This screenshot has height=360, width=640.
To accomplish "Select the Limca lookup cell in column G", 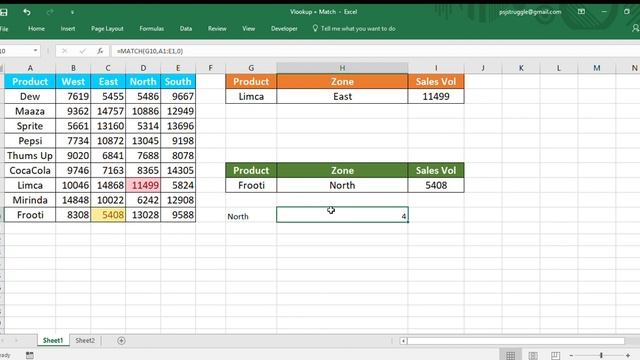I will (x=251, y=96).
